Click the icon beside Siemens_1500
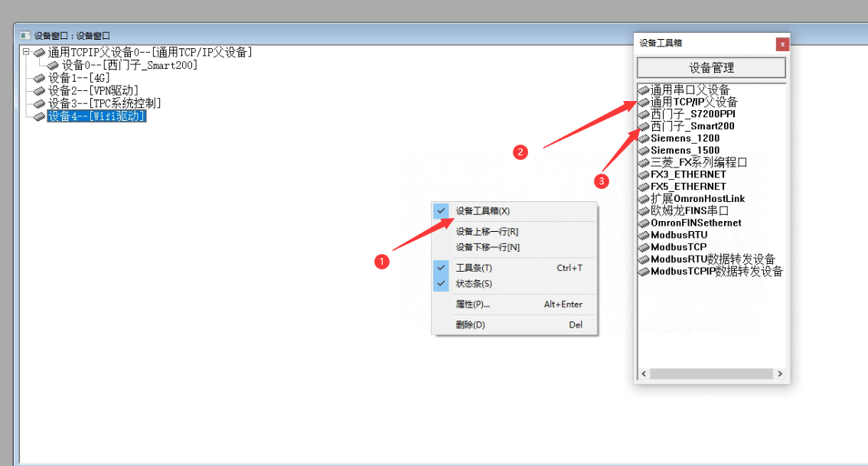Viewport: 868px width, 466px height. pos(644,151)
